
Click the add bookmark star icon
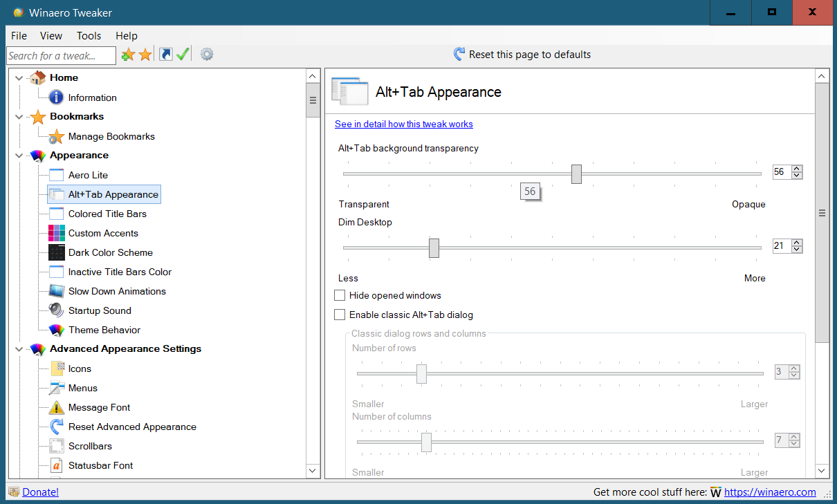(x=128, y=55)
